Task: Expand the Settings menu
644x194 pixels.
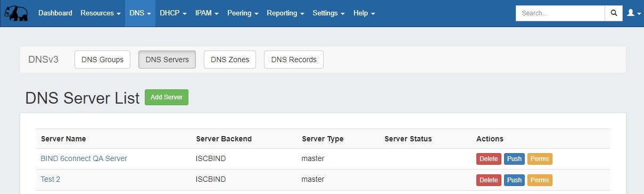Action: coord(329,13)
